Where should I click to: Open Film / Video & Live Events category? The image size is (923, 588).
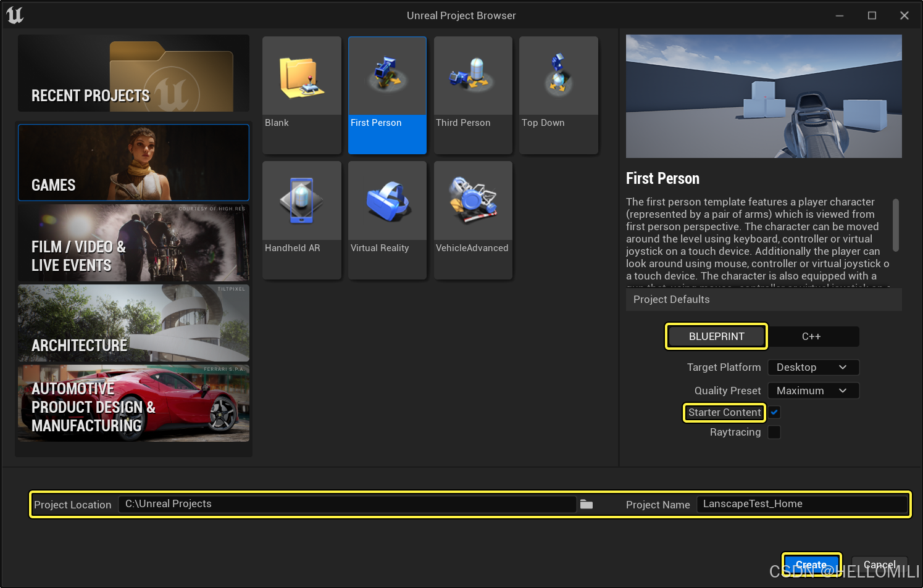point(133,243)
